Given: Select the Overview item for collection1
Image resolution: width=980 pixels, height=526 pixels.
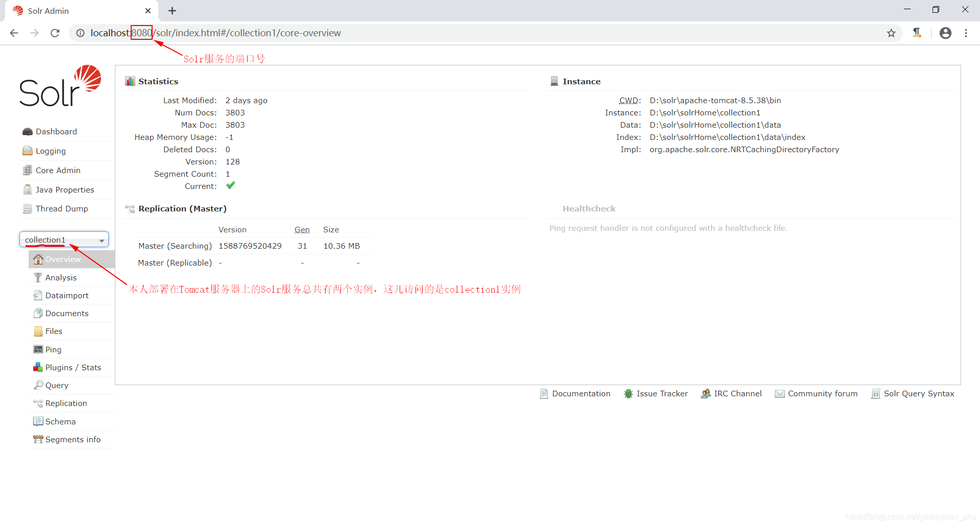Looking at the screenshot, I should 71,259.
